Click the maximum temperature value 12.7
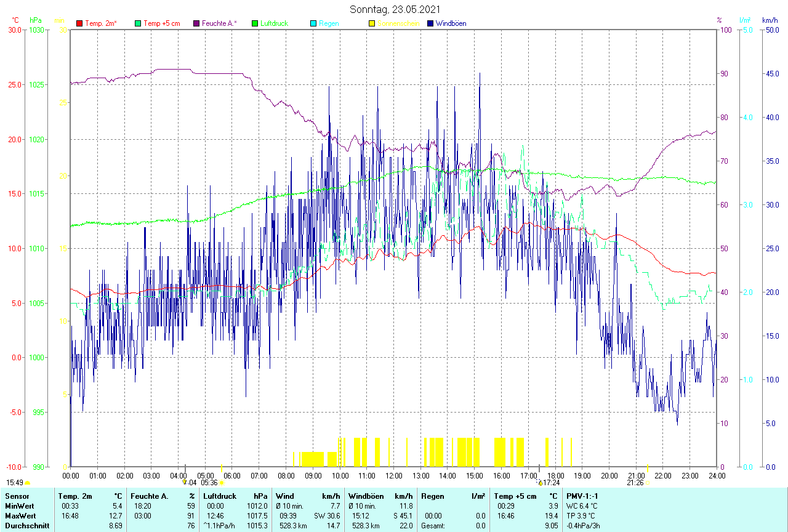788x532 pixels. pos(116,516)
